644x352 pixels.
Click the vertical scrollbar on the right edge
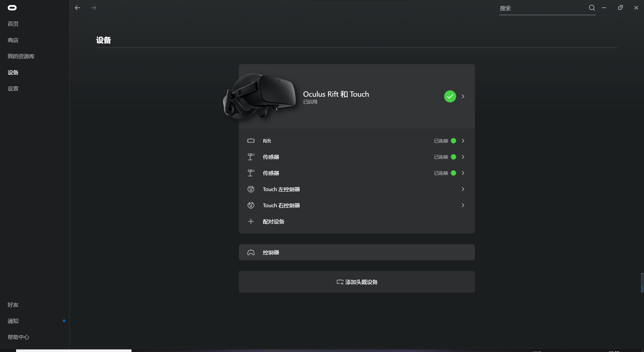[642, 283]
